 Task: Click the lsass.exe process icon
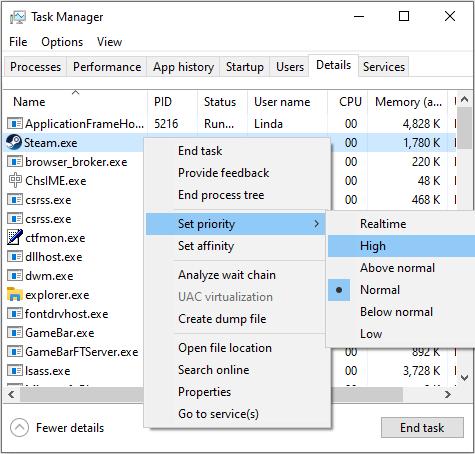pyautogui.click(x=15, y=371)
